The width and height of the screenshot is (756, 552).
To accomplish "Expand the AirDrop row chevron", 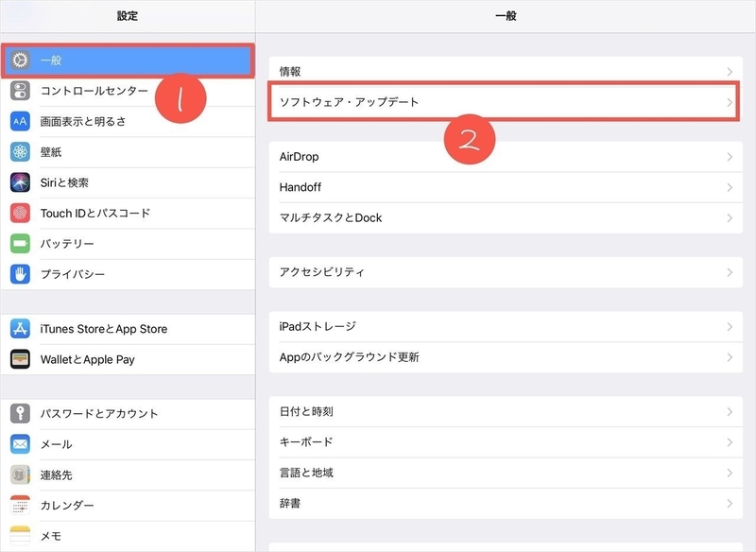I will (730, 157).
